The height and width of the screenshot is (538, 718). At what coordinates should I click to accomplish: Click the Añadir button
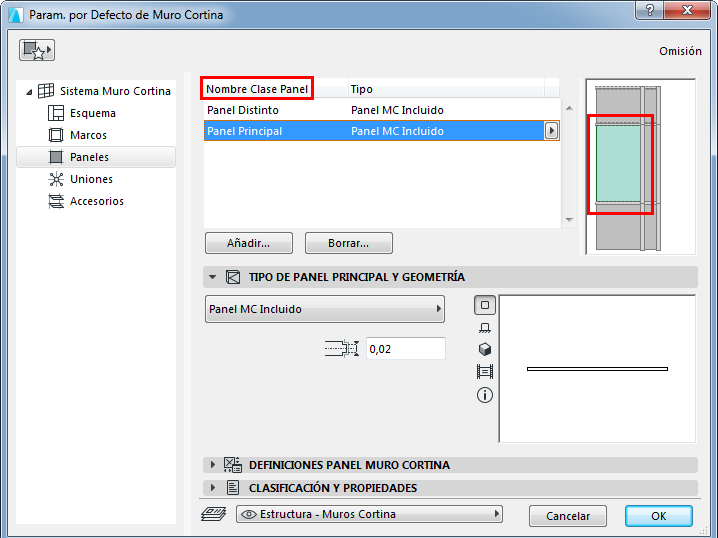249,243
